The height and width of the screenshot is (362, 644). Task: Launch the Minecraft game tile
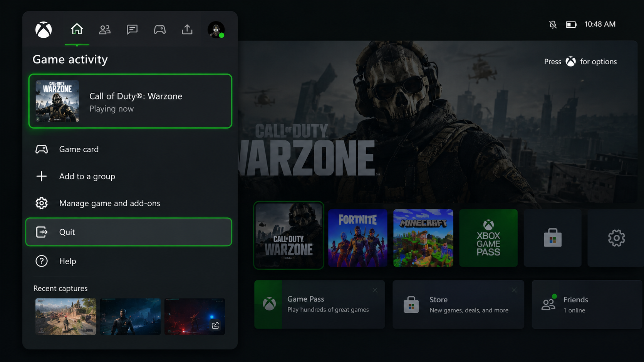423,238
